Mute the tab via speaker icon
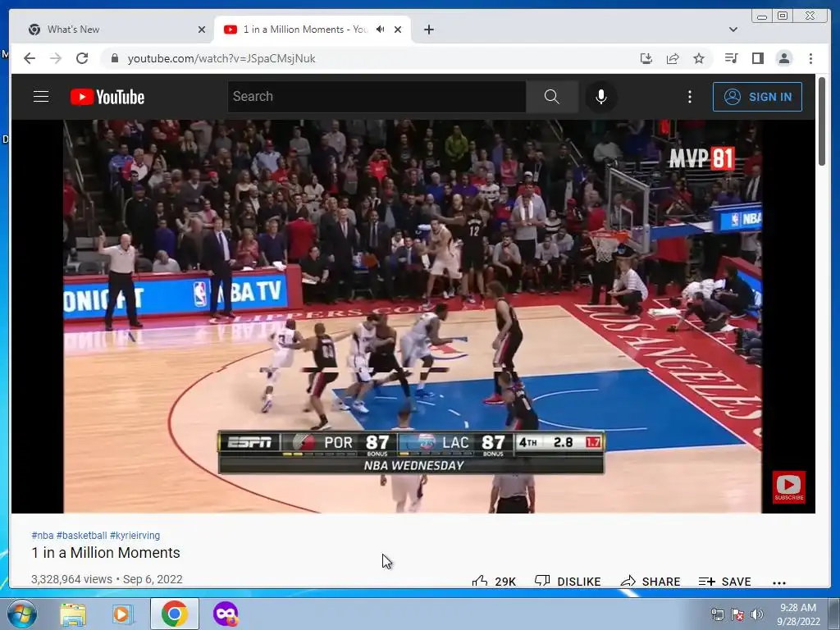Image resolution: width=840 pixels, height=630 pixels. point(381,30)
